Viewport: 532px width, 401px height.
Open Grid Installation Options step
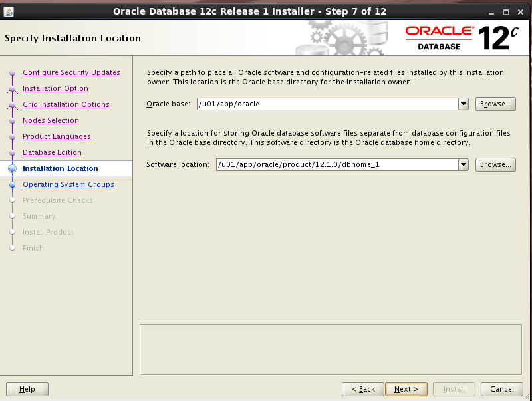(66, 104)
